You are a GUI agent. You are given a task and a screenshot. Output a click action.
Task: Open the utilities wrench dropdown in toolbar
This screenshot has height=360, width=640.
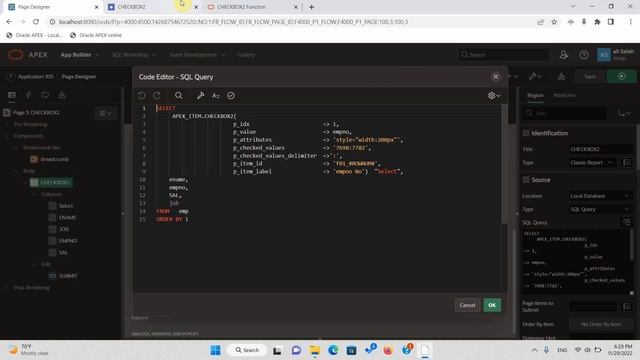pos(535,77)
